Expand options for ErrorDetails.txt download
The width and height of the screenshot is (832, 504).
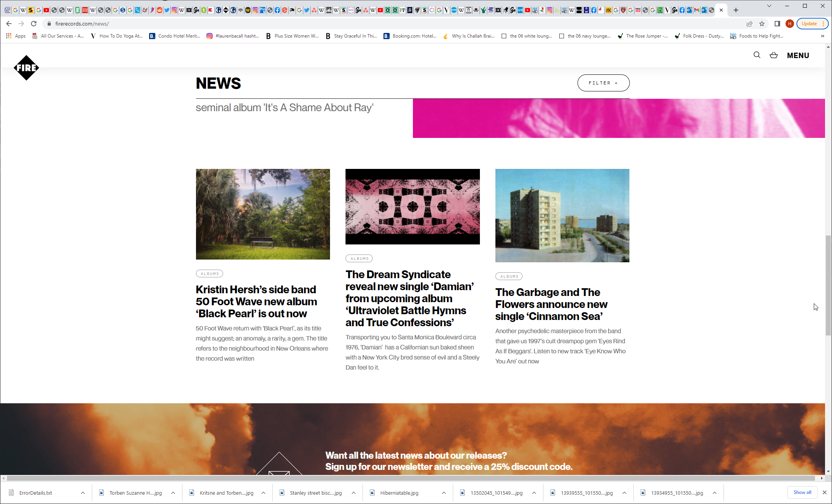coord(83,493)
